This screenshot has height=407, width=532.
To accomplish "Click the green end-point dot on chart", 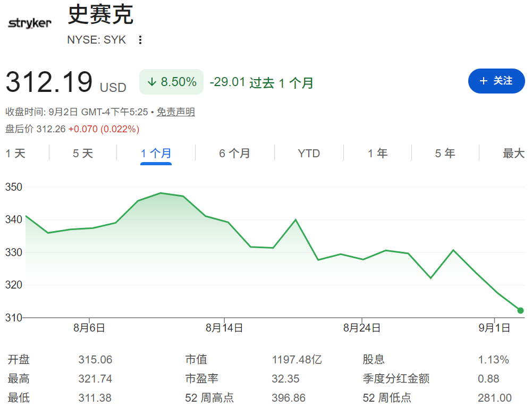I will (520, 310).
